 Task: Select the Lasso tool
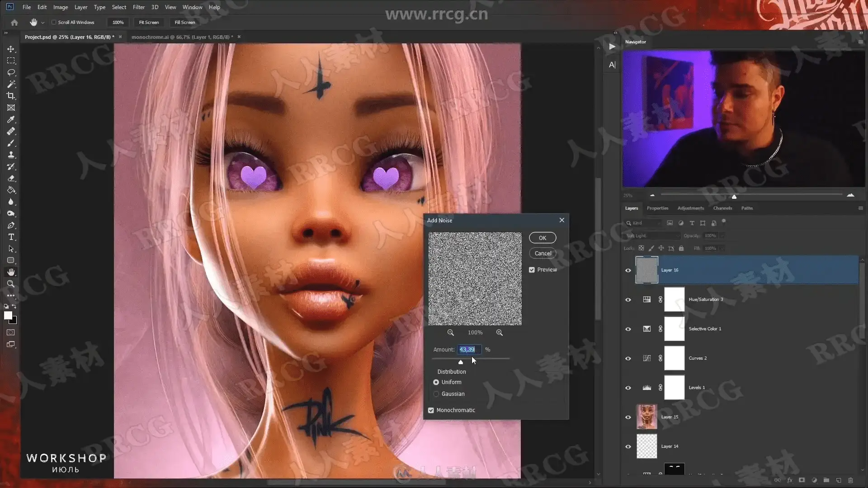(11, 72)
